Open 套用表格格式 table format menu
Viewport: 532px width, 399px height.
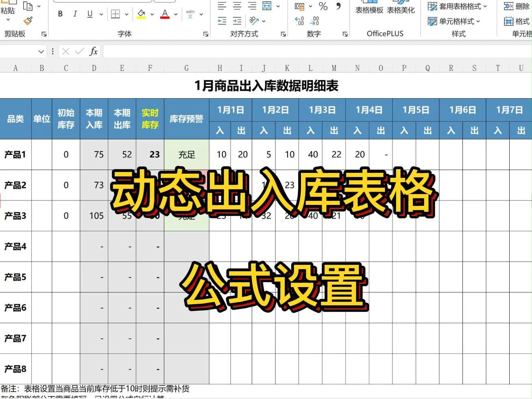tap(457, 6)
